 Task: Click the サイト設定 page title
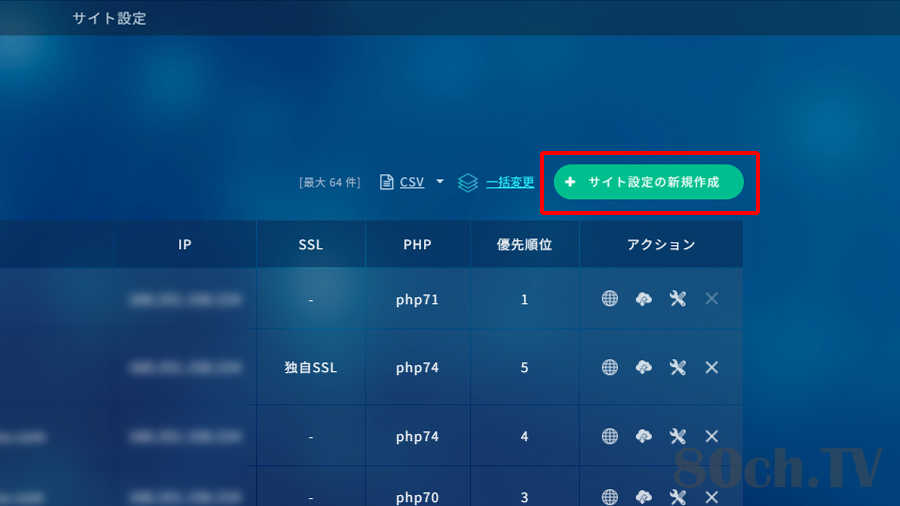[x=109, y=18]
